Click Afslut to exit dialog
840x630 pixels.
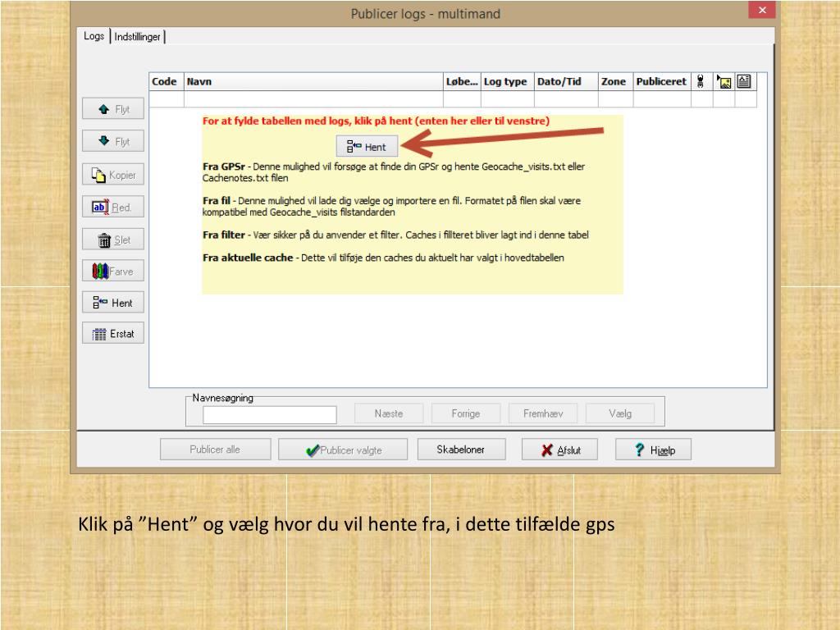[559, 450]
